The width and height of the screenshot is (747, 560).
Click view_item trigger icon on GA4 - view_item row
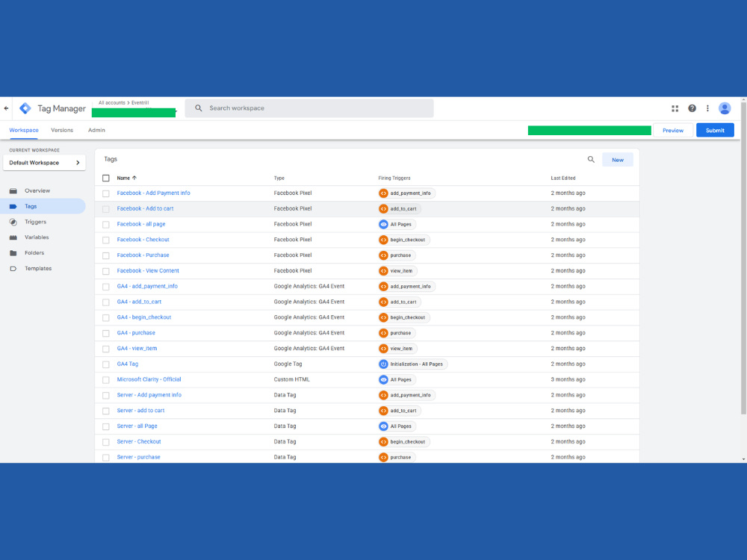click(x=383, y=349)
